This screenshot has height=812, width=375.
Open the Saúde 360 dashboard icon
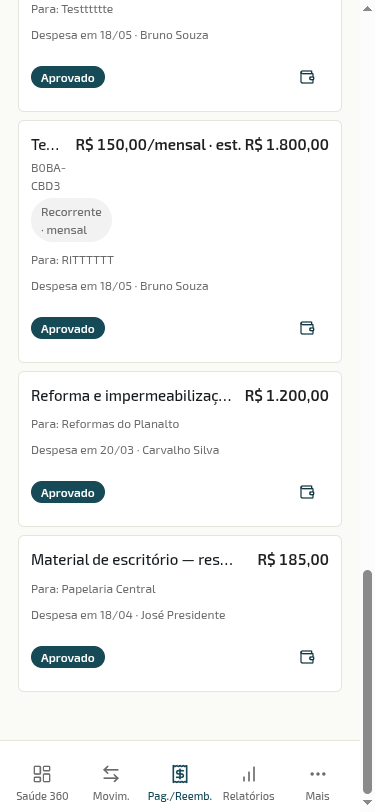pos(42,774)
